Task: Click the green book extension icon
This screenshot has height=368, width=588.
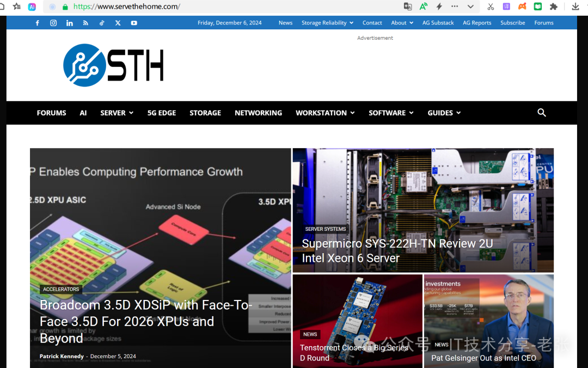Action: tap(538, 7)
